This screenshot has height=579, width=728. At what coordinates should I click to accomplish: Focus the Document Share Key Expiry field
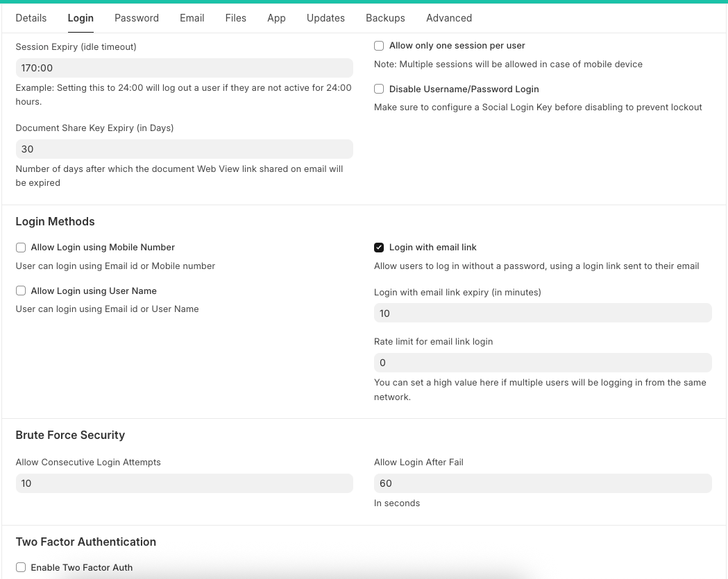coord(184,149)
